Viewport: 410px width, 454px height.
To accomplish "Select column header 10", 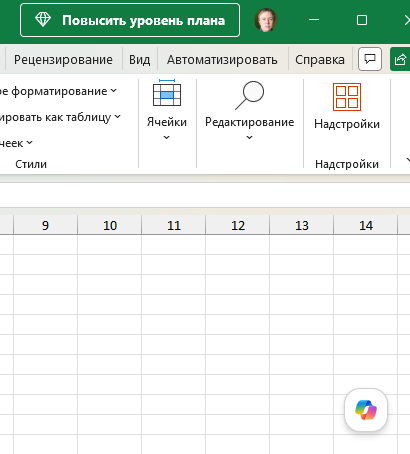I will click(x=110, y=225).
